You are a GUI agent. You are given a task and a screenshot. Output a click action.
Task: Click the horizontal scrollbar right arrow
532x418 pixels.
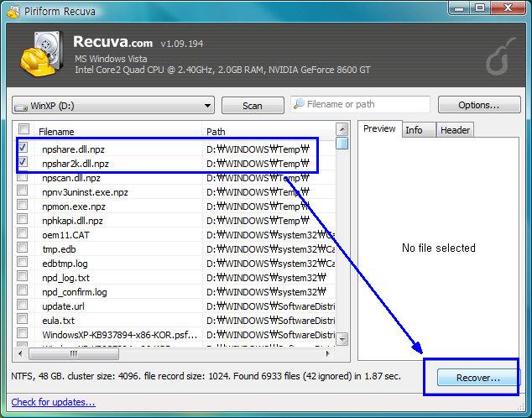(x=327, y=353)
